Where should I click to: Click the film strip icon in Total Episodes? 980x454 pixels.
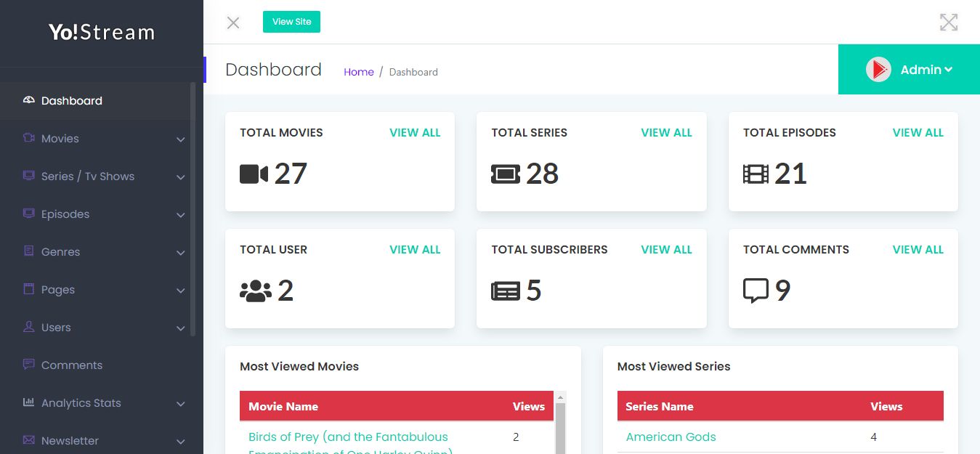[756, 174]
